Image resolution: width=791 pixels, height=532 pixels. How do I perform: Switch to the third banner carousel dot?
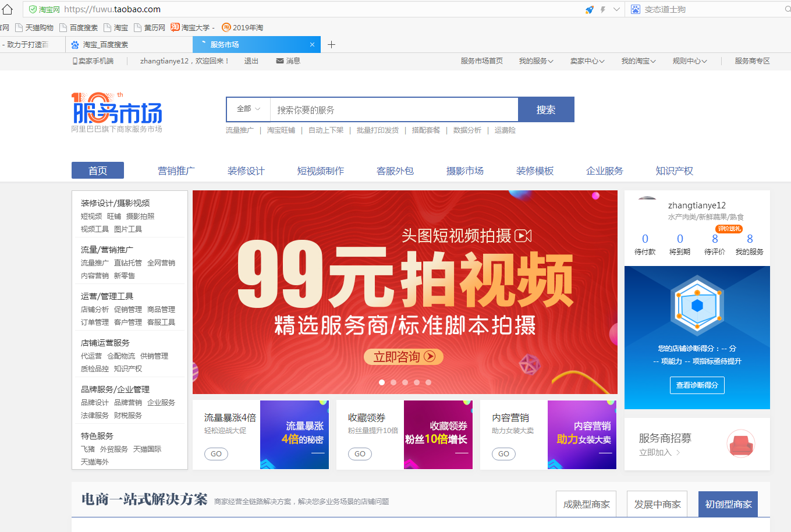[x=405, y=382]
